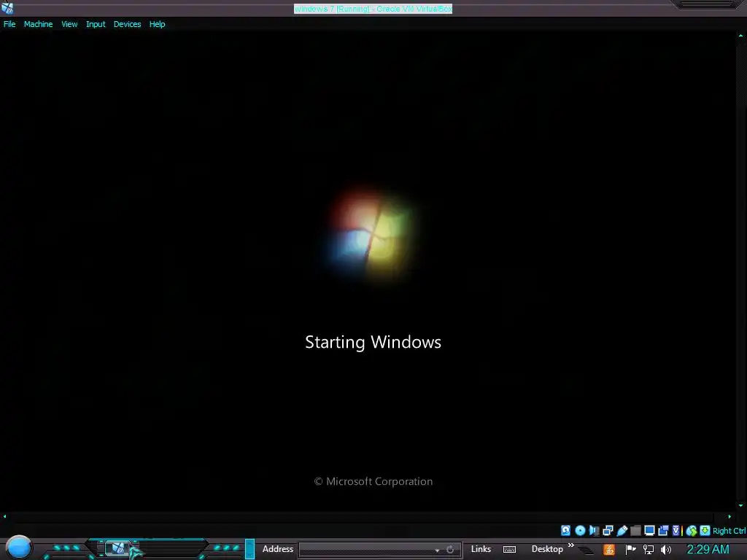Click the horizontal scrollbar left arrow

point(5,516)
